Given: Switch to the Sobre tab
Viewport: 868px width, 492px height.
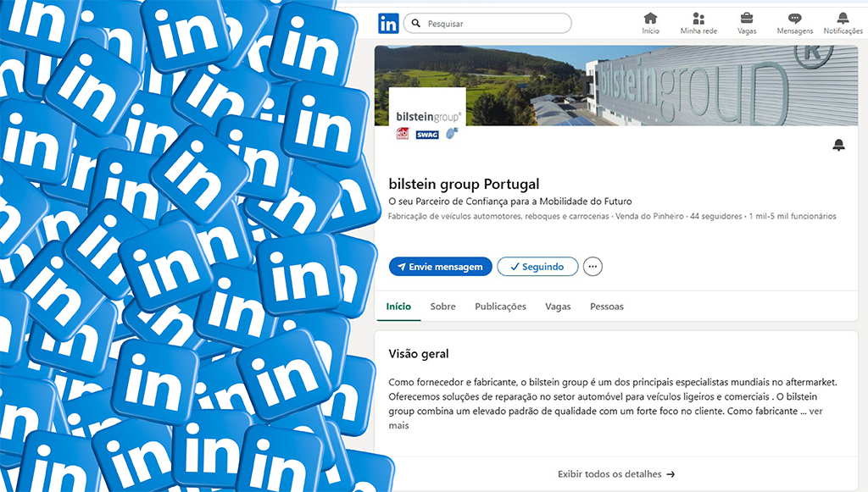Looking at the screenshot, I should pyautogui.click(x=442, y=307).
